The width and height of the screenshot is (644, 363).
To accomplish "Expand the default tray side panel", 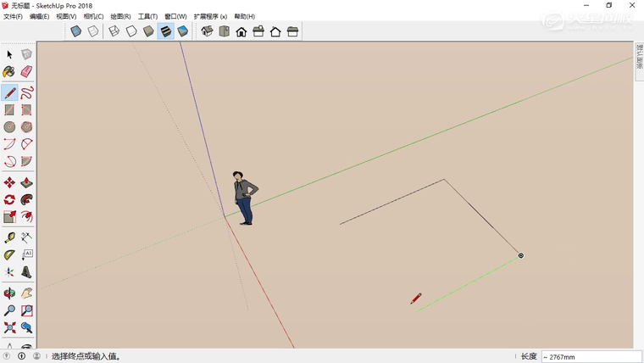I will (639, 64).
